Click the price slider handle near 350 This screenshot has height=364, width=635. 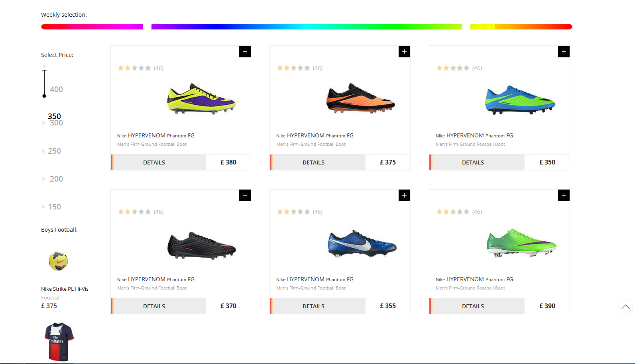[44, 96]
